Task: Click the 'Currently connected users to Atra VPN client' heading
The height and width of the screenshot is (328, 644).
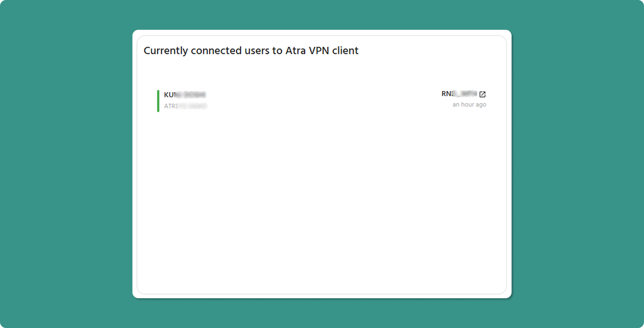Action: [251, 51]
